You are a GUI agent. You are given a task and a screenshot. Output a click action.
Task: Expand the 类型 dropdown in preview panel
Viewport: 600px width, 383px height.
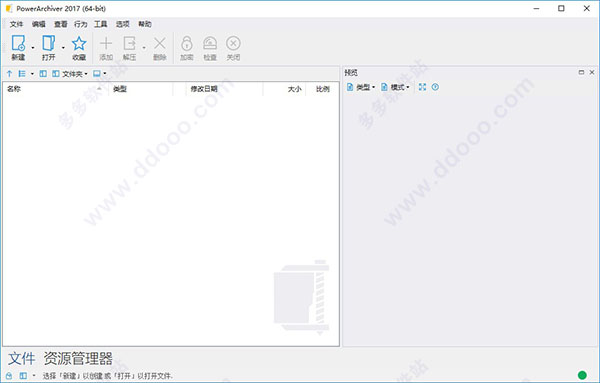360,87
